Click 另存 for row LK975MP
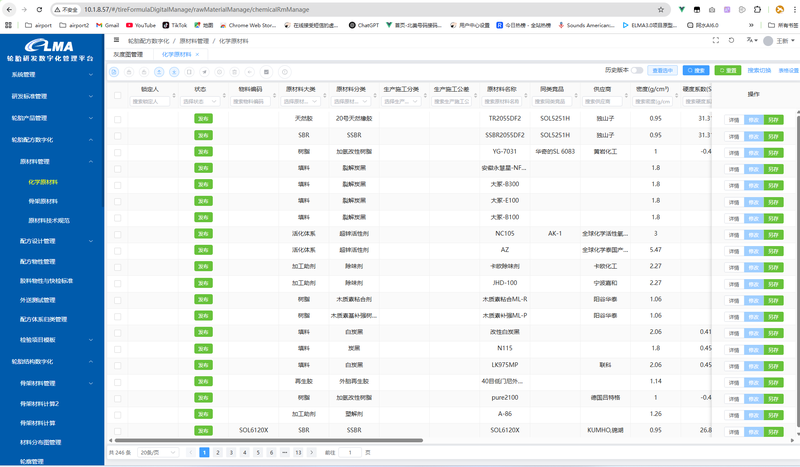The height and width of the screenshot is (467, 800). (x=773, y=366)
